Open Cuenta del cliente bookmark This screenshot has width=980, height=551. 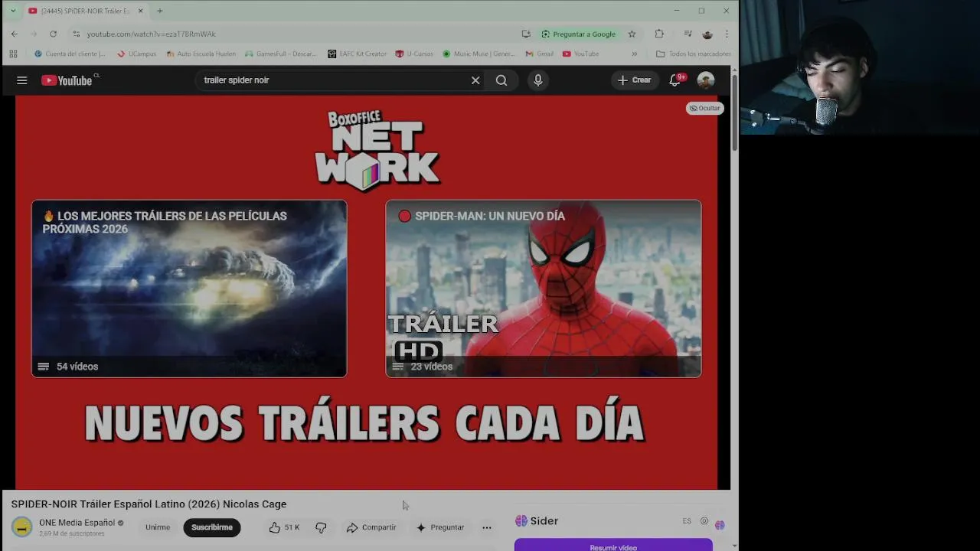coord(70,54)
